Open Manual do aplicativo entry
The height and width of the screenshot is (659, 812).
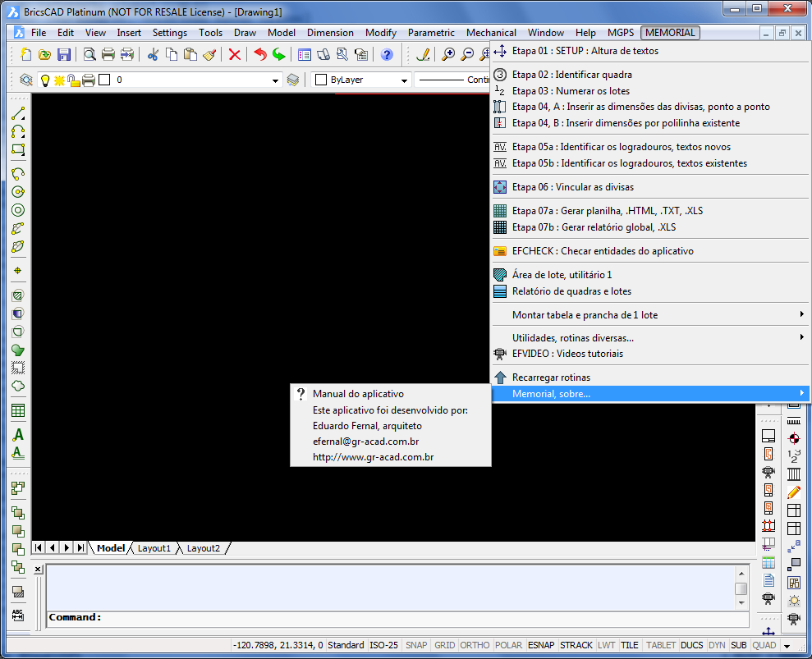(x=358, y=394)
